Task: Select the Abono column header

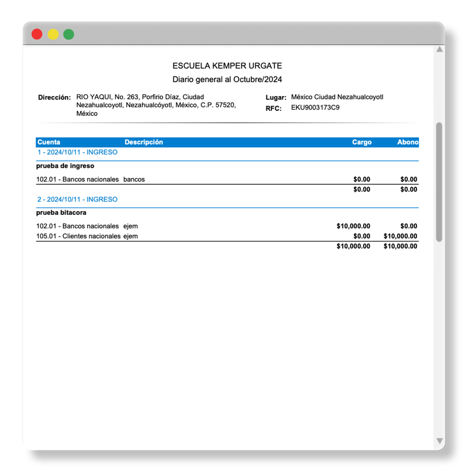Action: coord(407,142)
